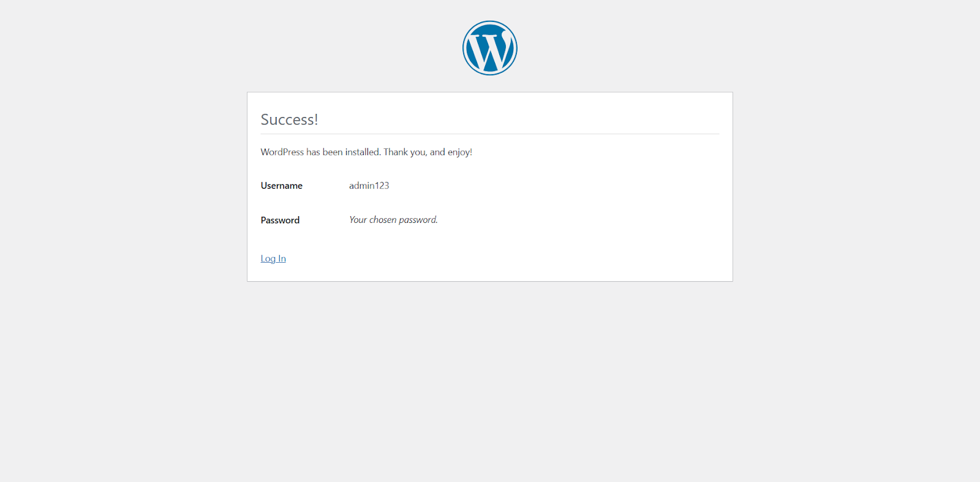Select the Username label
Image resolution: width=980 pixels, height=482 pixels.
281,186
